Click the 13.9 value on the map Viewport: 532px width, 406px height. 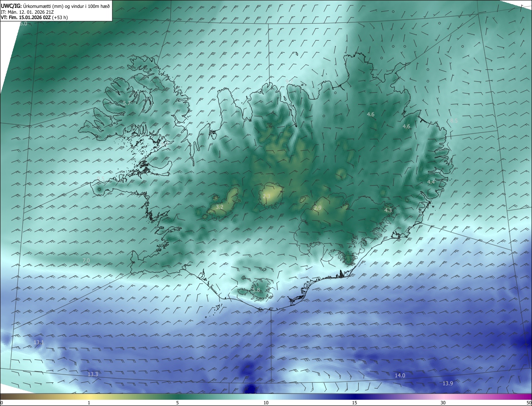[x=448, y=383]
